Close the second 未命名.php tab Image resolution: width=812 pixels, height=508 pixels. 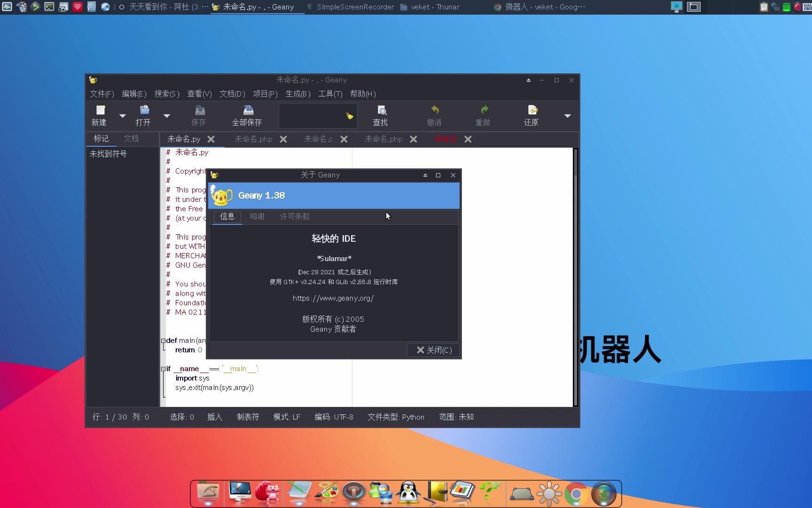[414, 139]
